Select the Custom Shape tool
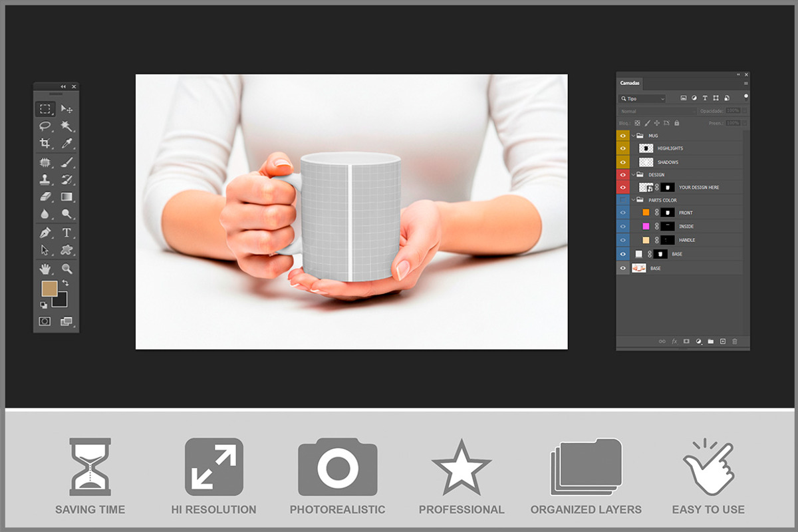The image size is (798, 532). click(x=66, y=250)
